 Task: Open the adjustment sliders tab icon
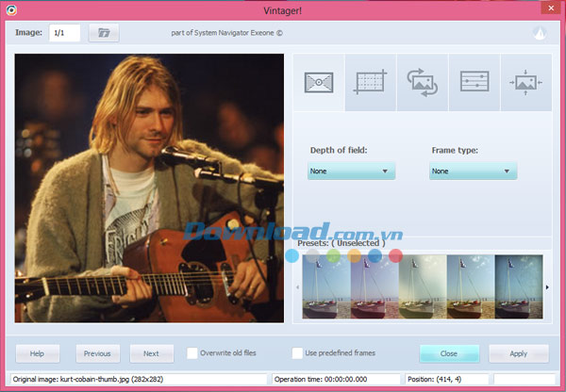[474, 82]
